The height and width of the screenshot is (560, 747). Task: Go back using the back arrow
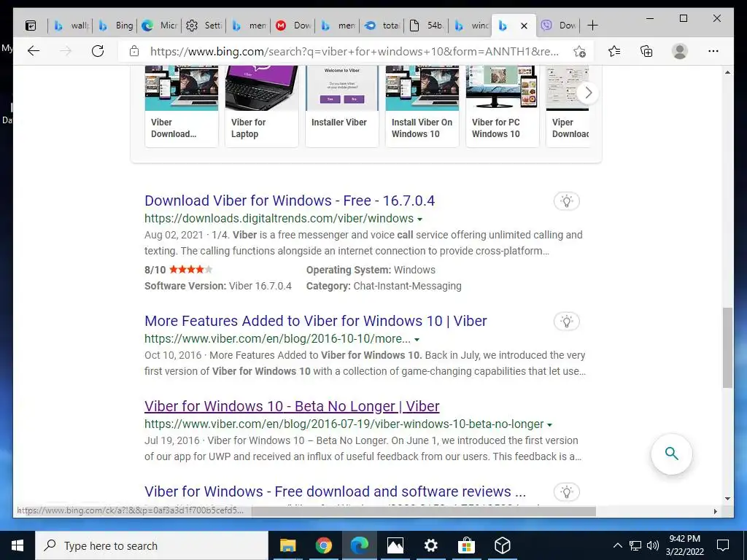click(34, 51)
